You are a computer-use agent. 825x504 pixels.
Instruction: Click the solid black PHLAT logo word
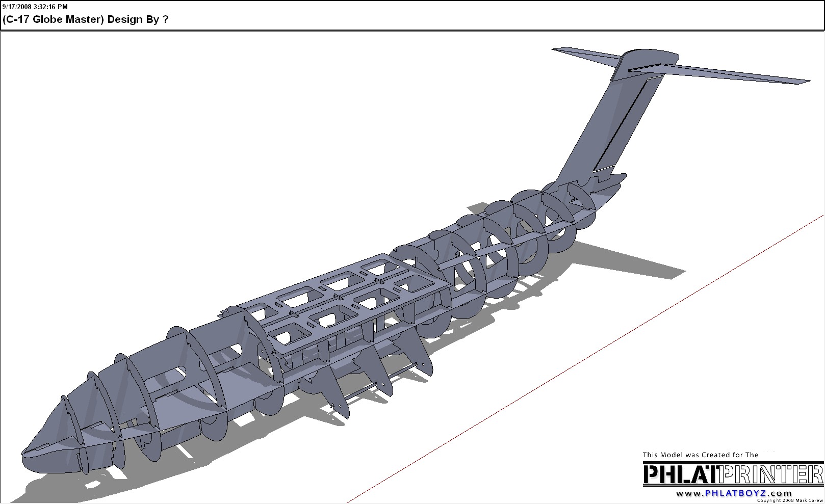coord(681,474)
